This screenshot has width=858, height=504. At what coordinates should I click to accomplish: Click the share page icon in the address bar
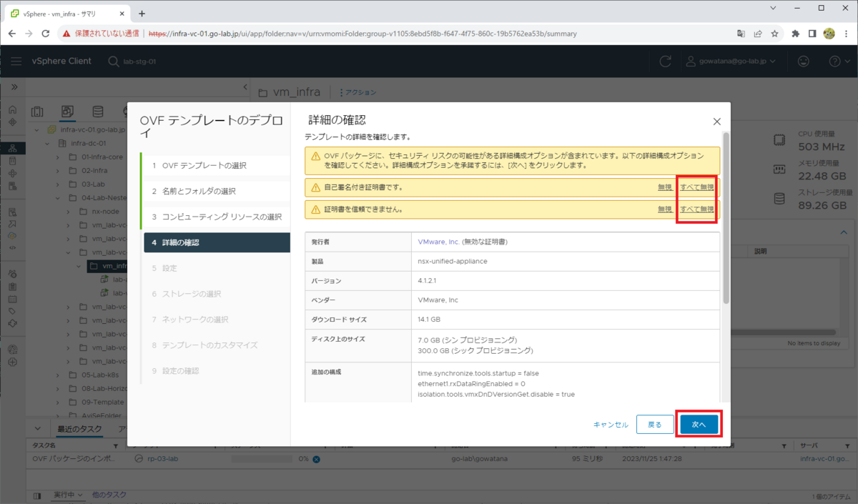(758, 34)
